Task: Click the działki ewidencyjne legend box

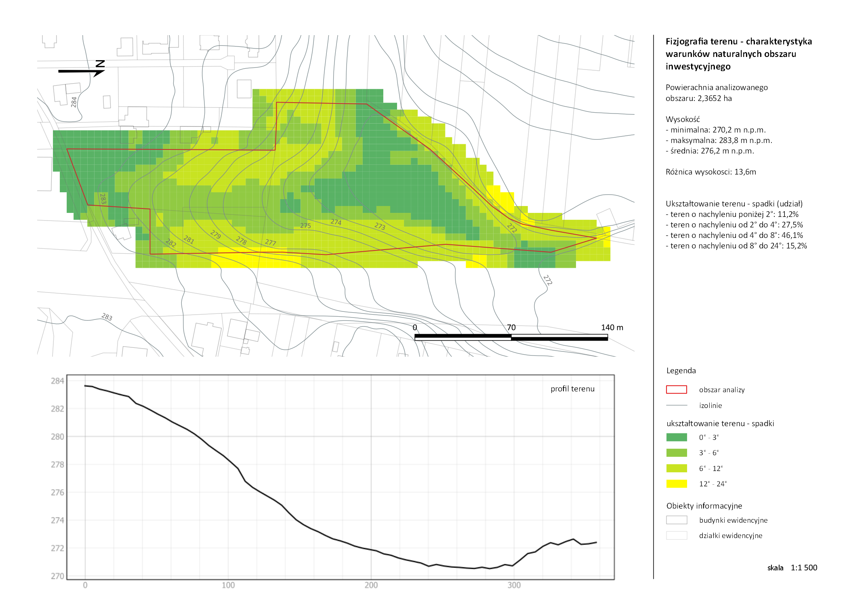Action: pos(676,535)
